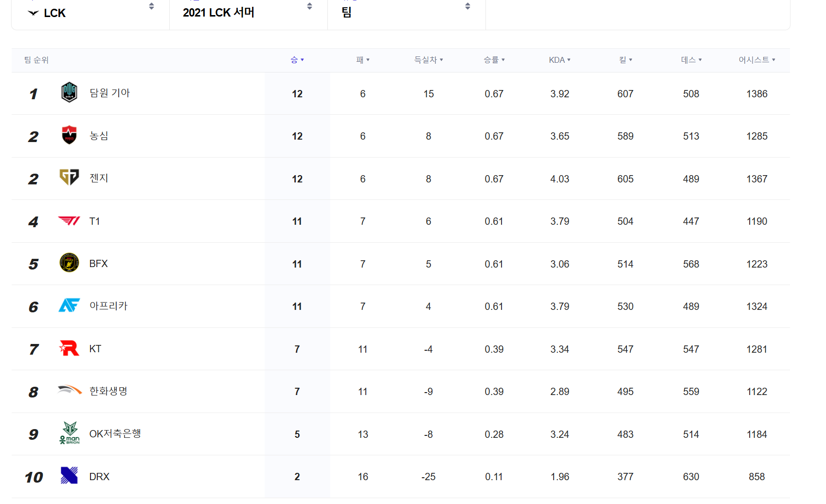Click DRX's deaths value 630
Screen dimensions: 826x504
691,477
